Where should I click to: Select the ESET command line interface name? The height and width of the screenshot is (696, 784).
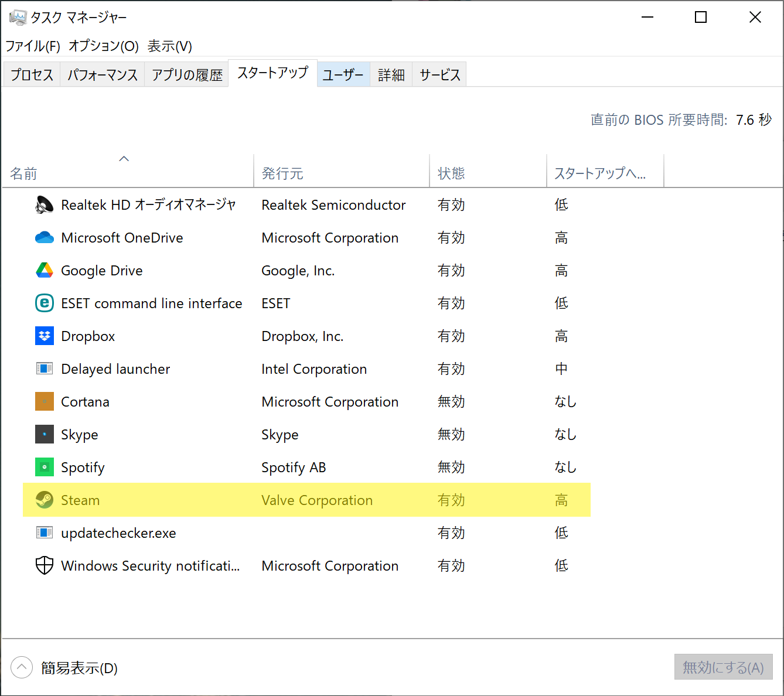[x=152, y=303]
